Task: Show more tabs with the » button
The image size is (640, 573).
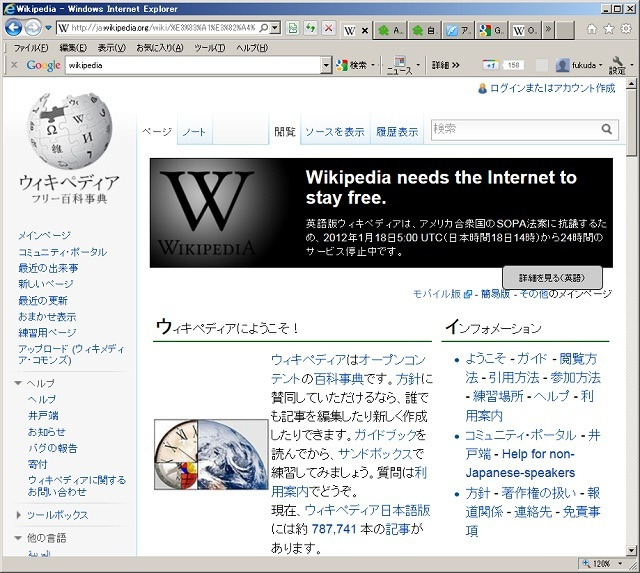Action: coord(548,29)
